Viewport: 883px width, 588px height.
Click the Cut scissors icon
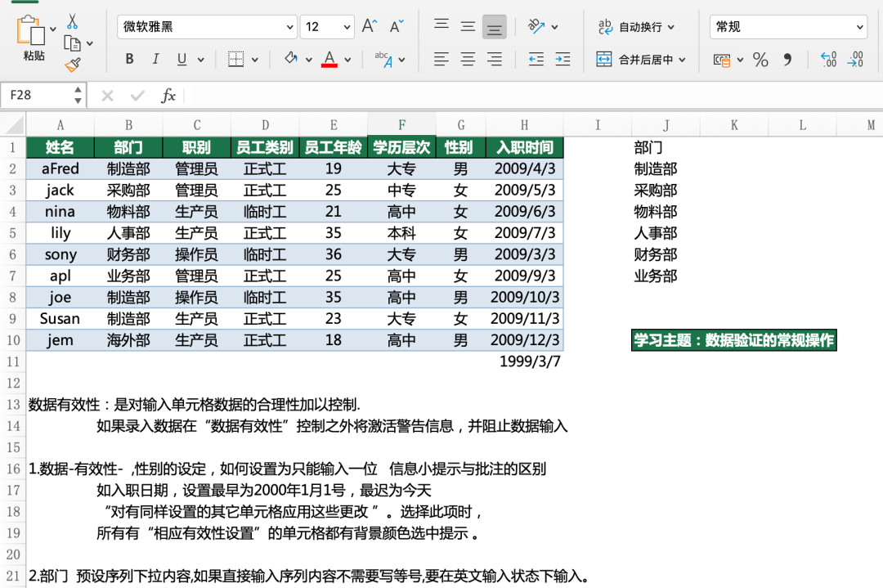(72, 21)
